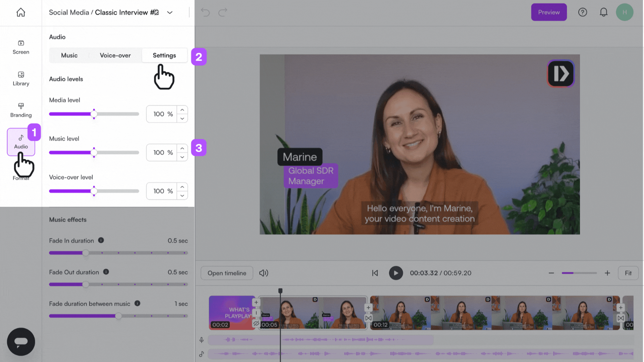Toggle the microphone voice-over track
Image resolution: width=644 pixels, height=362 pixels.
[201, 340]
